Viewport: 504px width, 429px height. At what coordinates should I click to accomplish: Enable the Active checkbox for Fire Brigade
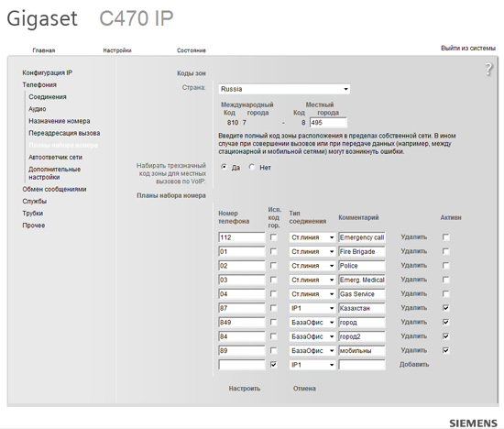[x=446, y=251]
